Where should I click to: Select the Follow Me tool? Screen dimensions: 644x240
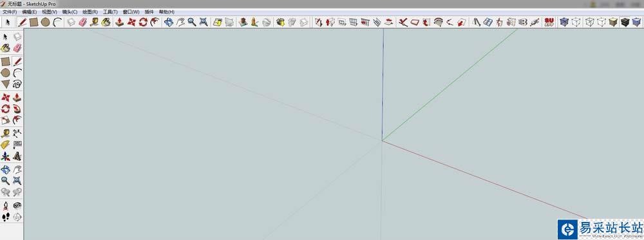pos(17,109)
